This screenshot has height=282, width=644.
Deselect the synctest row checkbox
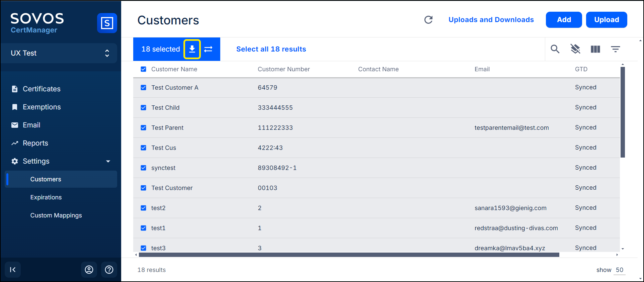click(x=144, y=168)
